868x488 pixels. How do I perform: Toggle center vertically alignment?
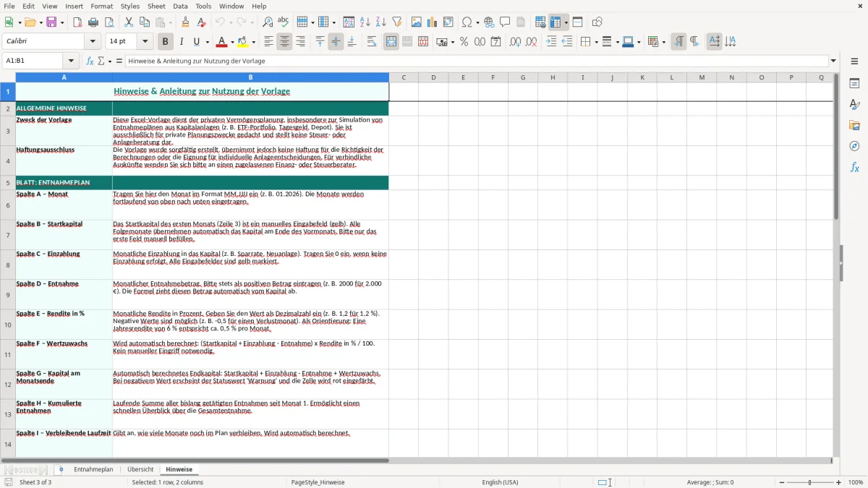coord(336,42)
